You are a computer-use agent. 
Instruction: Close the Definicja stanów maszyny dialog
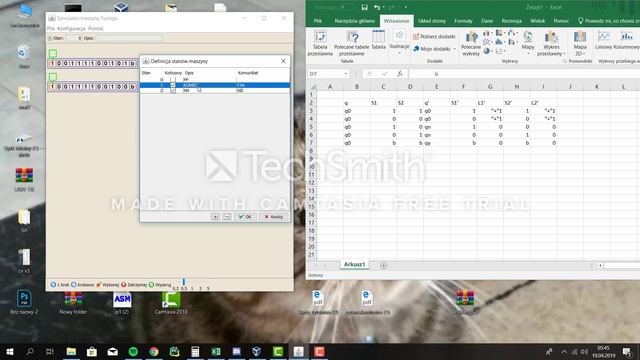click(x=283, y=61)
